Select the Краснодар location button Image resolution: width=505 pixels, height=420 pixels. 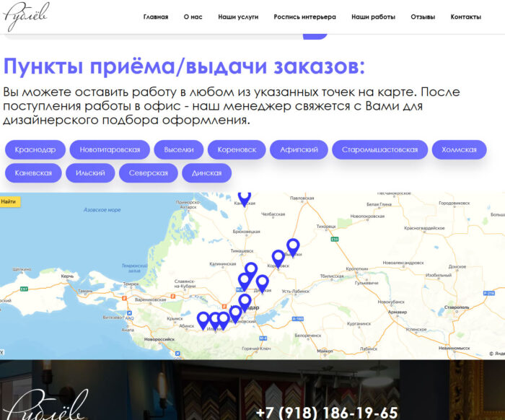[x=35, y=150]
